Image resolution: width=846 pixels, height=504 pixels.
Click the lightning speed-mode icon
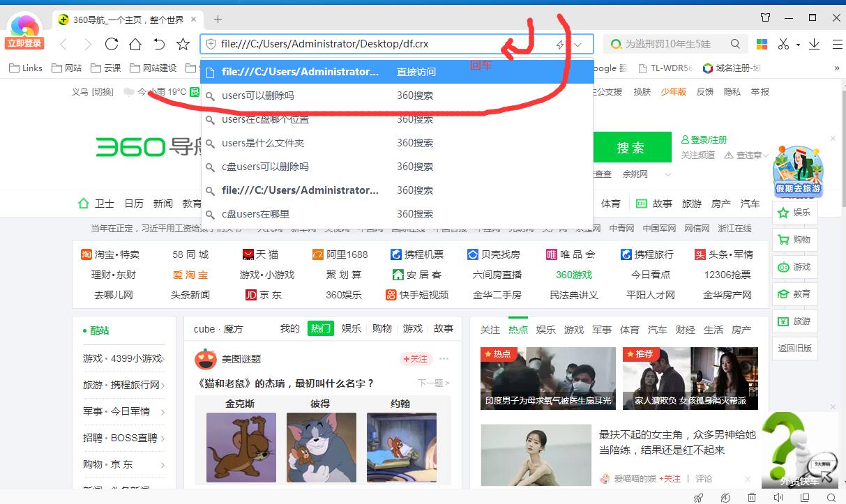coord(559,45)
